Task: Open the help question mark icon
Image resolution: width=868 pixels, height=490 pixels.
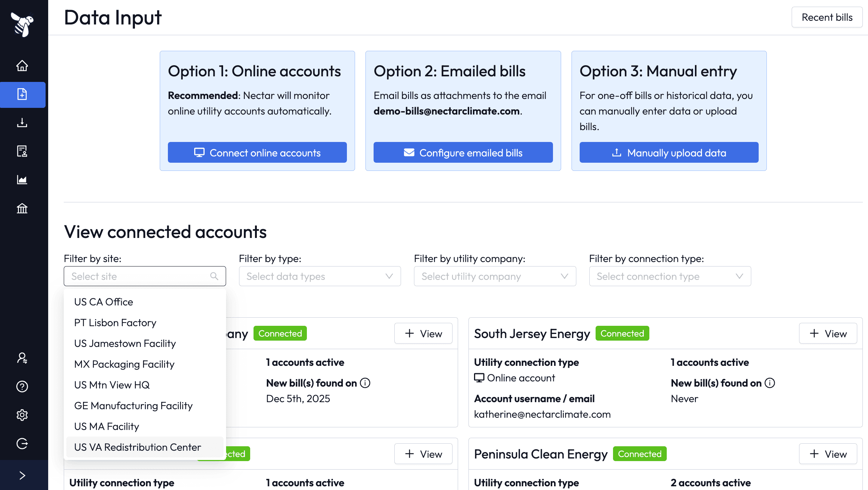Action: click(x=22, y=387)
